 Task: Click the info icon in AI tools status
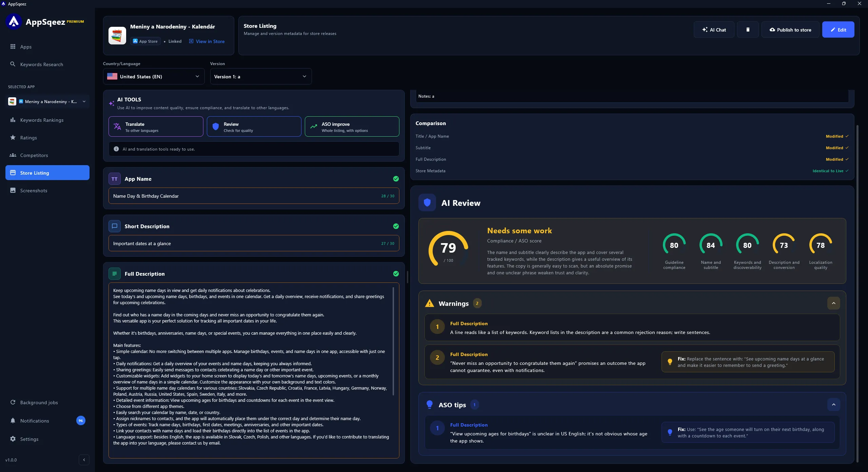[116, 149]
